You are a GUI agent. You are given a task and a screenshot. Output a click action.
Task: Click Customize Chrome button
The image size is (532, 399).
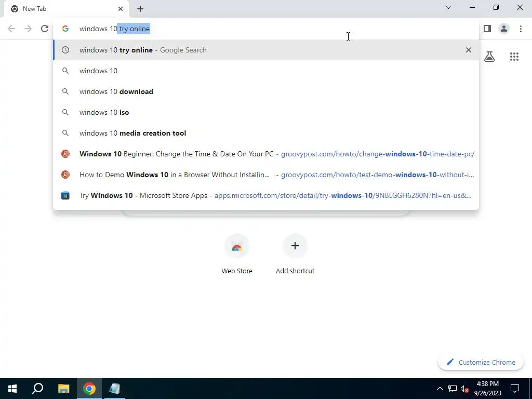[x=481, y=362]
